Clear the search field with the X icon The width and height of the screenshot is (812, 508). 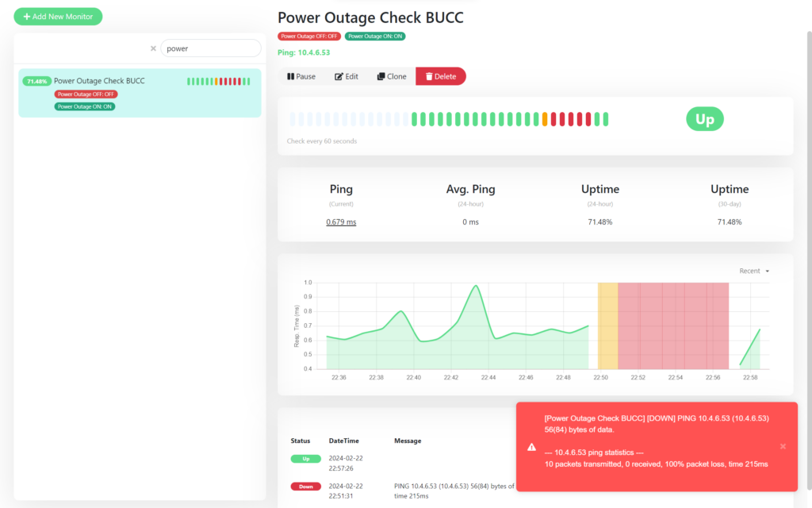(x=153, y=48)
